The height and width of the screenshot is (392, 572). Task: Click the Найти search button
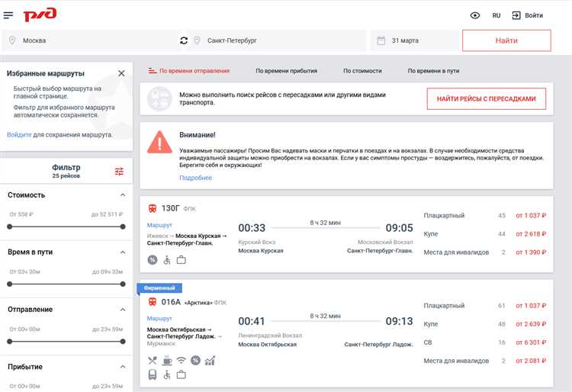pyautogui.click(x=506, y=40)
